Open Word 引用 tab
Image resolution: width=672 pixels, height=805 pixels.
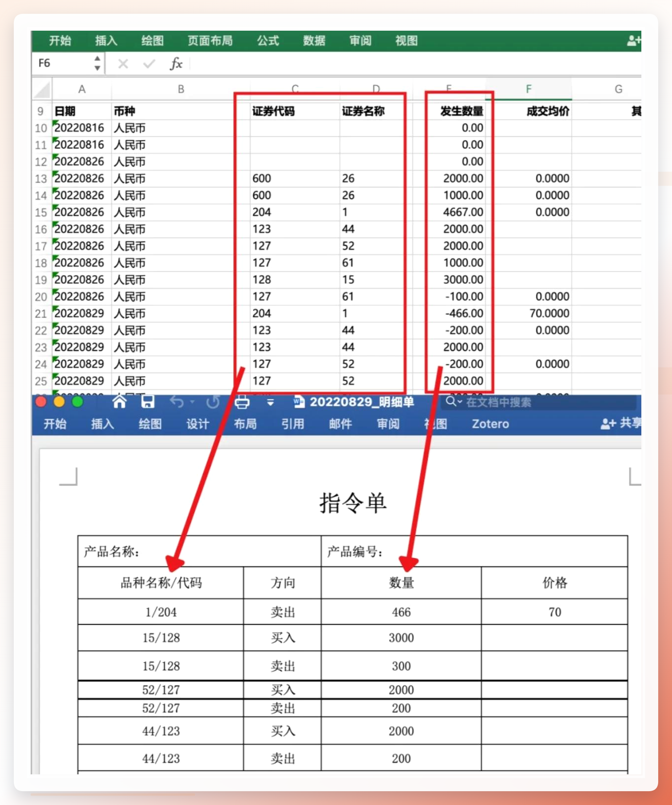coord(293,424)
